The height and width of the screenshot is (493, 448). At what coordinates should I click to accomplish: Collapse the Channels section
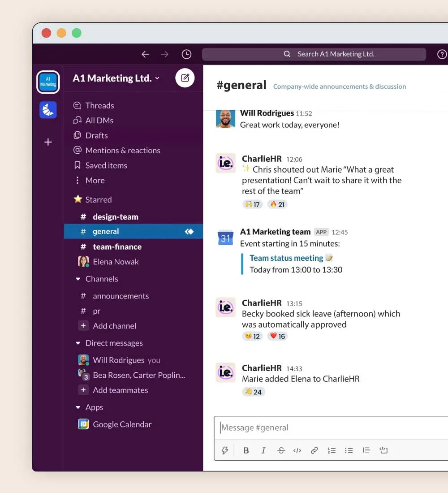point(78,279)
